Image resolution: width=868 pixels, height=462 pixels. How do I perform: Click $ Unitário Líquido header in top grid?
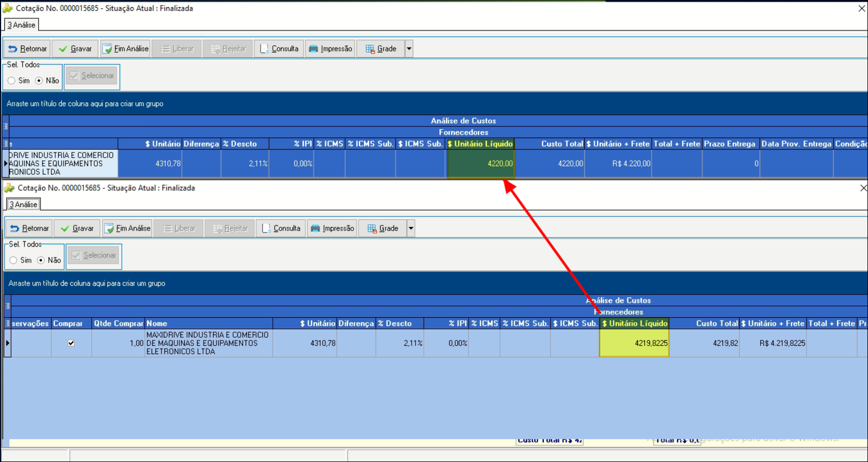(480, 144)
